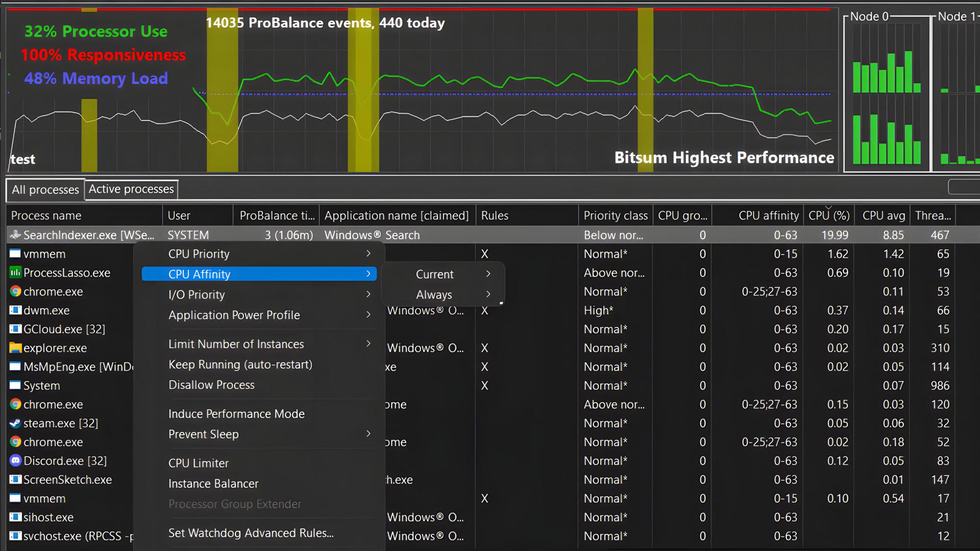
Task: Sort by CPU (%) column header
Action: coord(829,216)
